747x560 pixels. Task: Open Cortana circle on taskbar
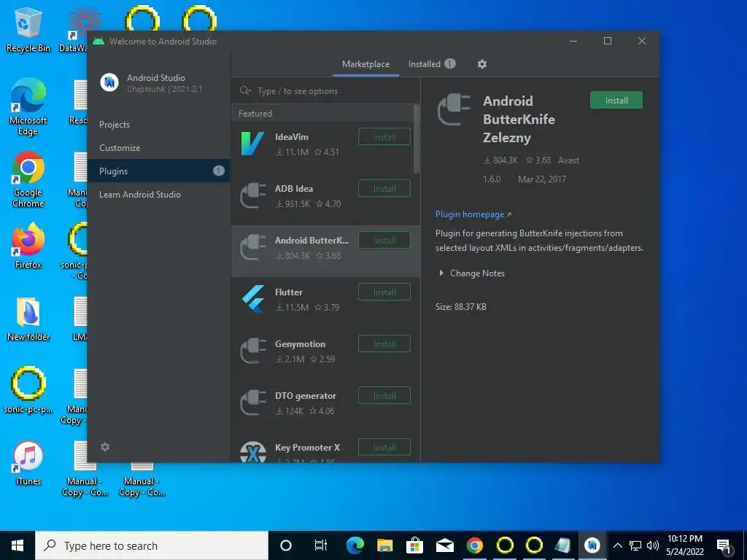286,545
